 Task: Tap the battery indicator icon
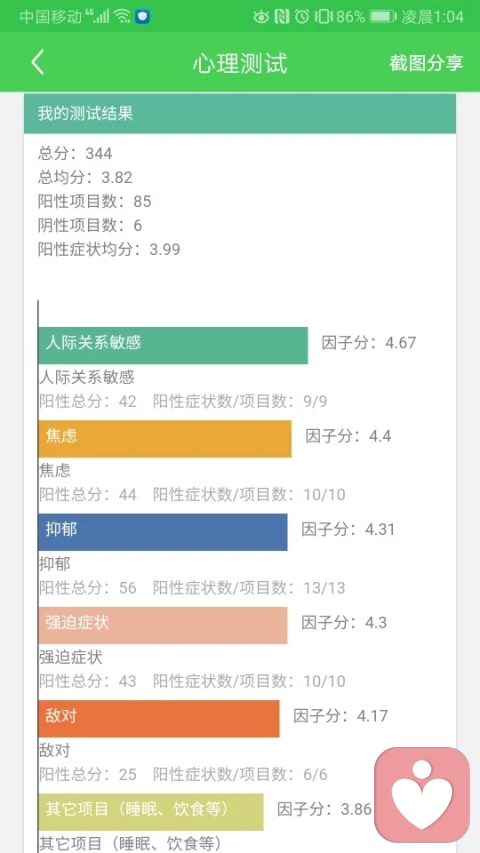tap(383, 17)
